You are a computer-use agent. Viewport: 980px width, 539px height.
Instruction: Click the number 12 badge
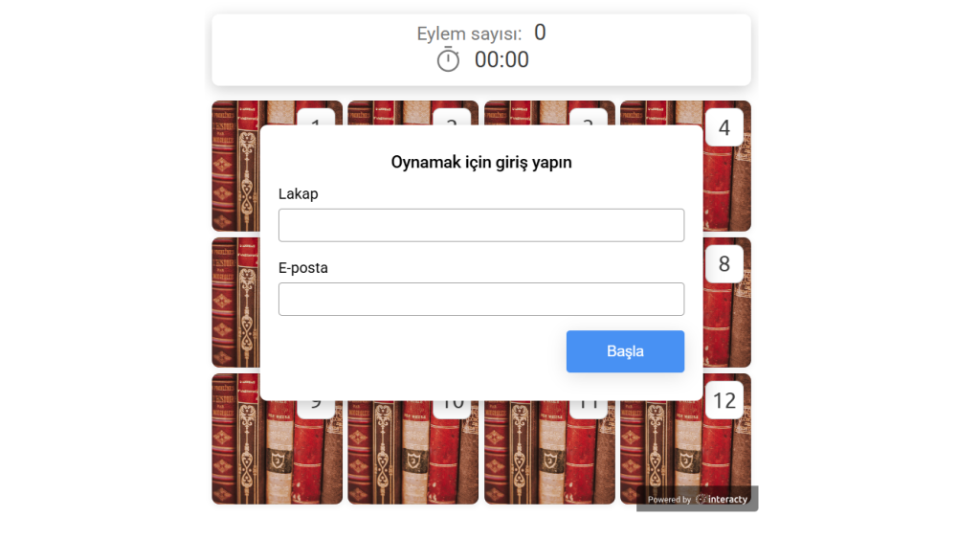(x=724, y=400)
